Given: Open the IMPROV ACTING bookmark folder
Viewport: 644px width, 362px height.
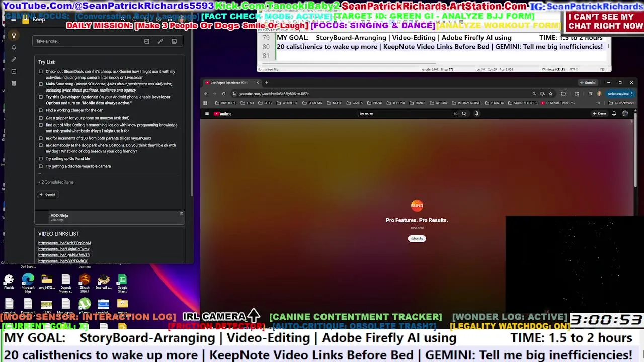Looking at the screenshot, I should tap(466, 103).
